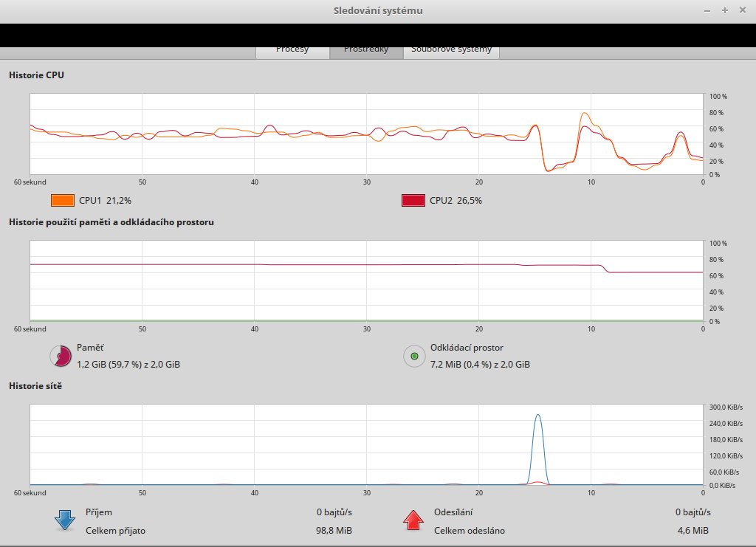756x547 pixels.
Task: Minimize the Sledování systému window
Action: pos(707,10)
